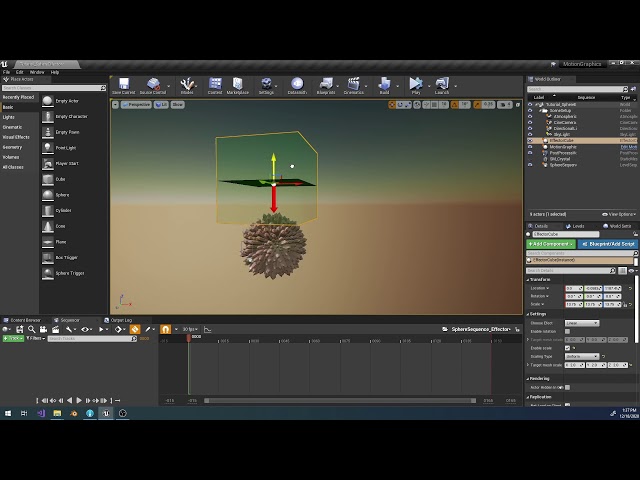The image size is (640, 480).
Task: Click the Build toolbar icon
Action: tap(384, 84)
